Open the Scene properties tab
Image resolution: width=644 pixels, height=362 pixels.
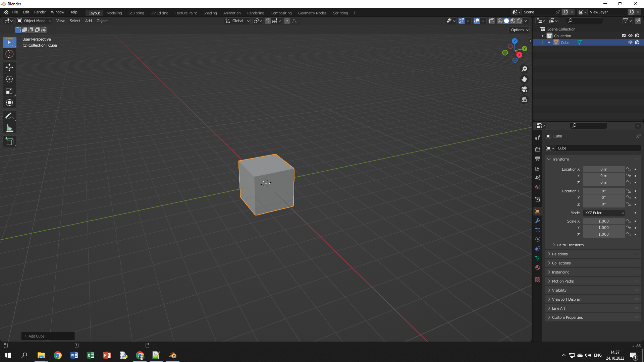[538, 177]
